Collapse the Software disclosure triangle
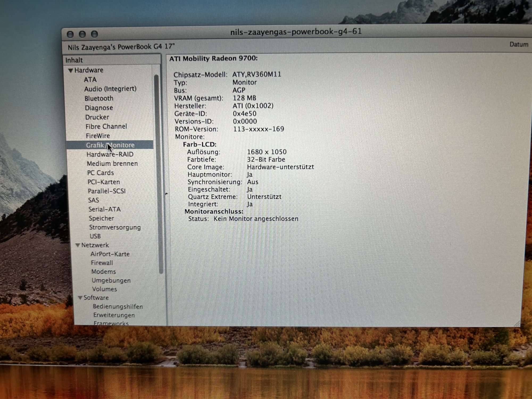Screen dimensions: 532x399 pyautogui.click(x=80, y=298)
